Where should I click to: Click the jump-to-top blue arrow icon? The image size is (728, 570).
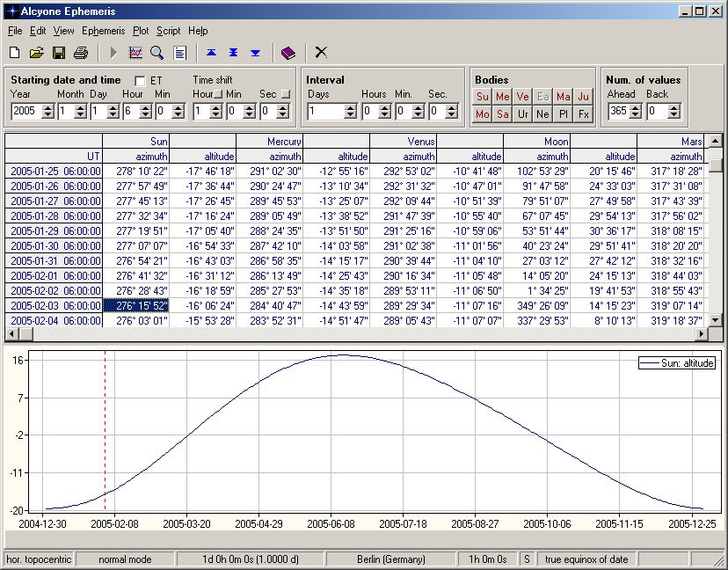coord(211,53)
